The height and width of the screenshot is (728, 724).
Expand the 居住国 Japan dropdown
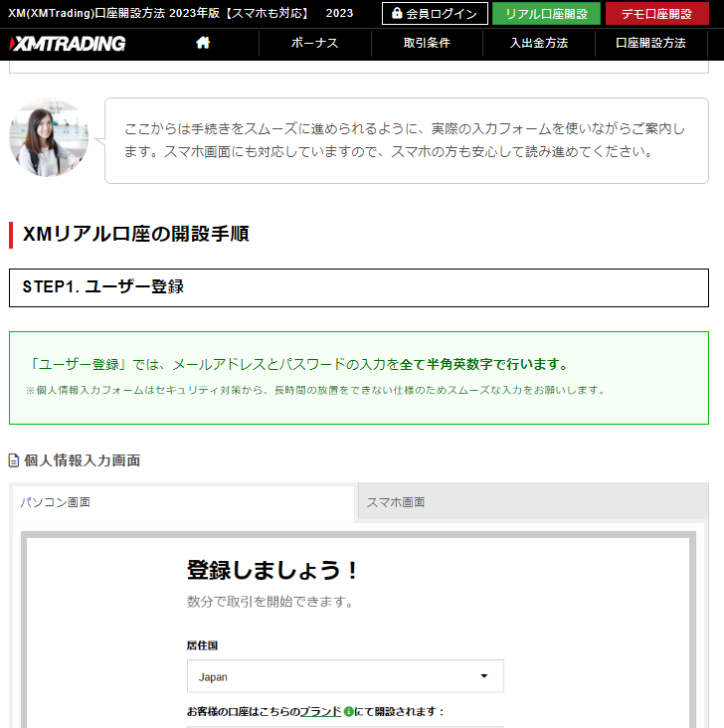[345, 676]
